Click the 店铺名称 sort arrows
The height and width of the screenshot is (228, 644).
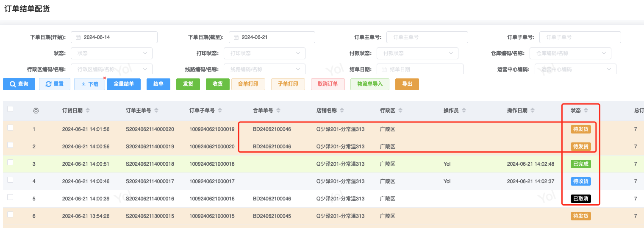(x=342, y=111)
